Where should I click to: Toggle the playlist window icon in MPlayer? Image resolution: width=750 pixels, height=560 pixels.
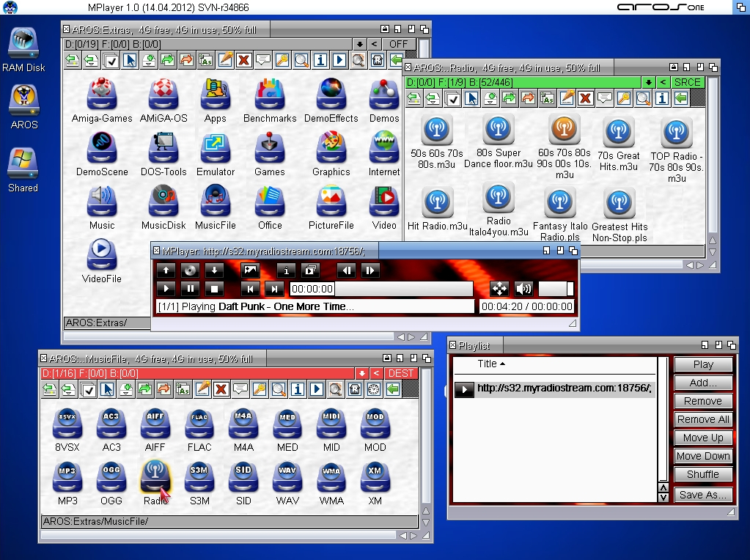(310, 270)
